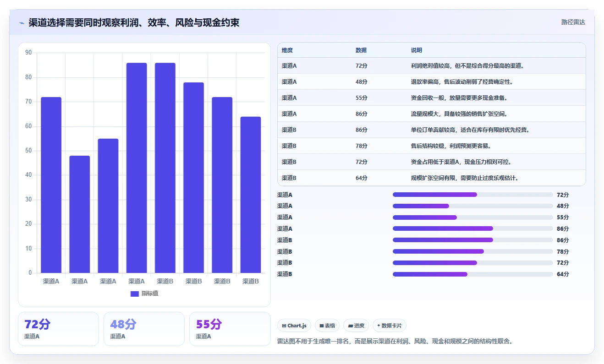This screenshot has height=364, width=604.
Task: Open the 48分 渠道A summary card
Action: (x=144, y=329)
